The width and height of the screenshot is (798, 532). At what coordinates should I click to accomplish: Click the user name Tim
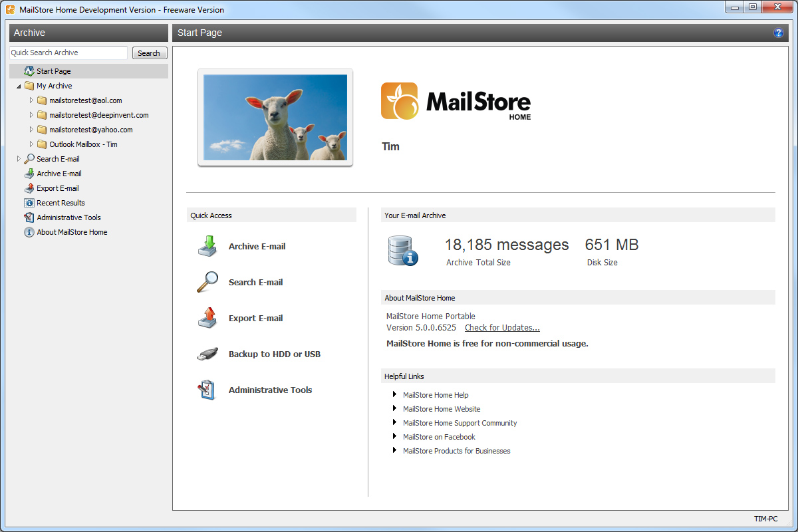[390, 146]
